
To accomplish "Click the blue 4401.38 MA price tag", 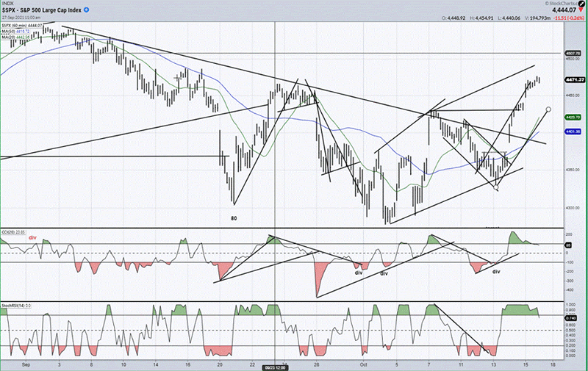I will 573,132.
